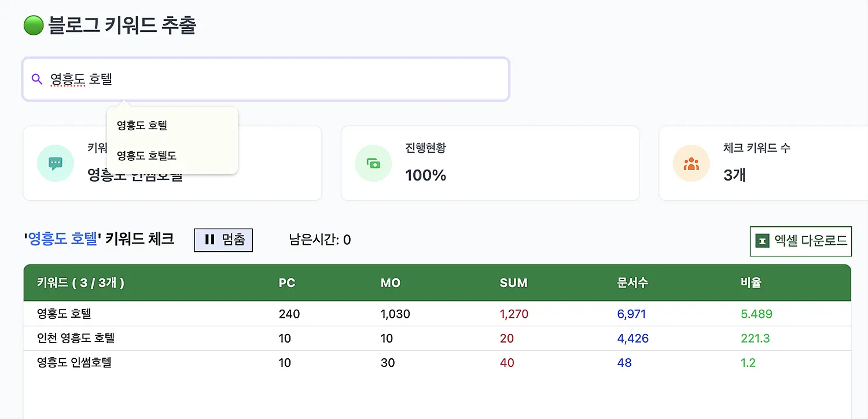The height and width of the screenshot is (419, 868).
Task: Click the Excel icon in download button
Action: pyautogui.click(x=763, y=241)
